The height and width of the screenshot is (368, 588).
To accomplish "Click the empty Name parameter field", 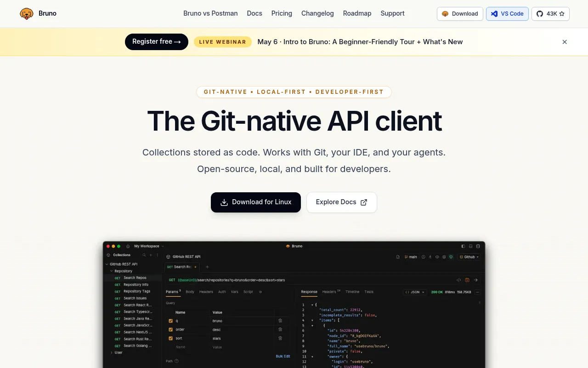I will (x=191, y=347).
